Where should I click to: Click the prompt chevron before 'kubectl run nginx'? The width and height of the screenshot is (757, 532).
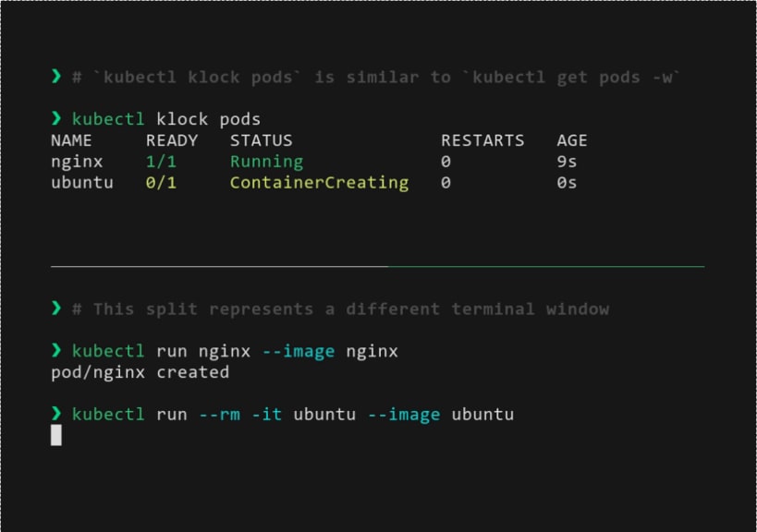pyautogui.click(x=56, y=351)
